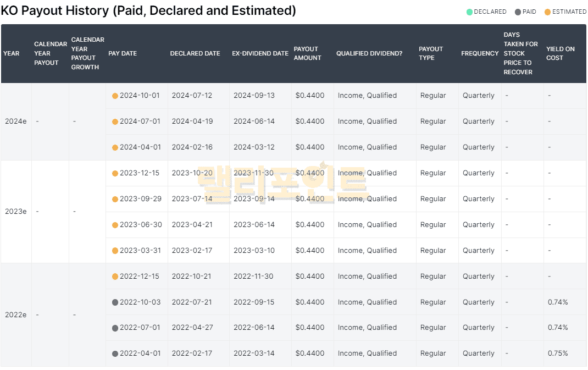Click the gray PAID legend dot
The height and width of the screenshot is (370, 588).
coord(518,12)
